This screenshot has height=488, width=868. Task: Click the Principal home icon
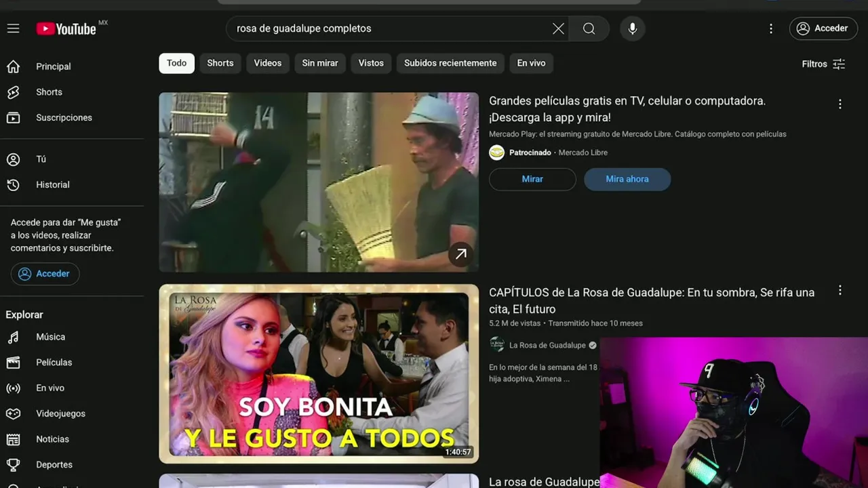[13, 66]
